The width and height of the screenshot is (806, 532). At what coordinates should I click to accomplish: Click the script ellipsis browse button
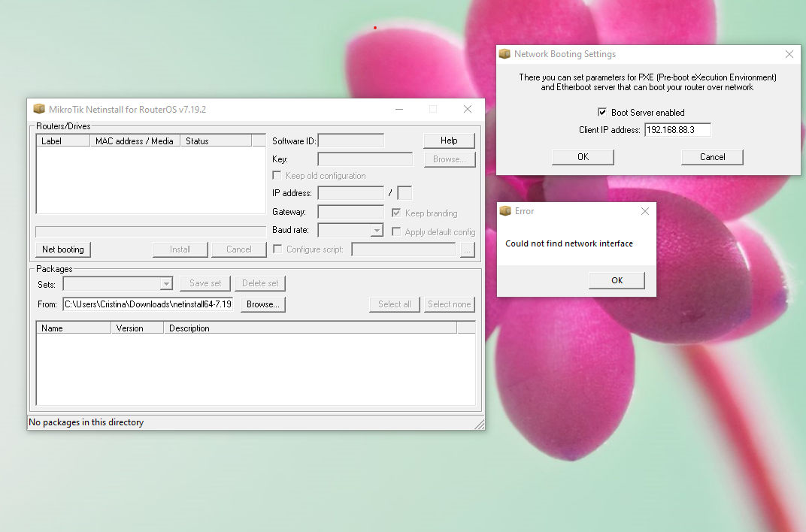[x=467, y=249]
